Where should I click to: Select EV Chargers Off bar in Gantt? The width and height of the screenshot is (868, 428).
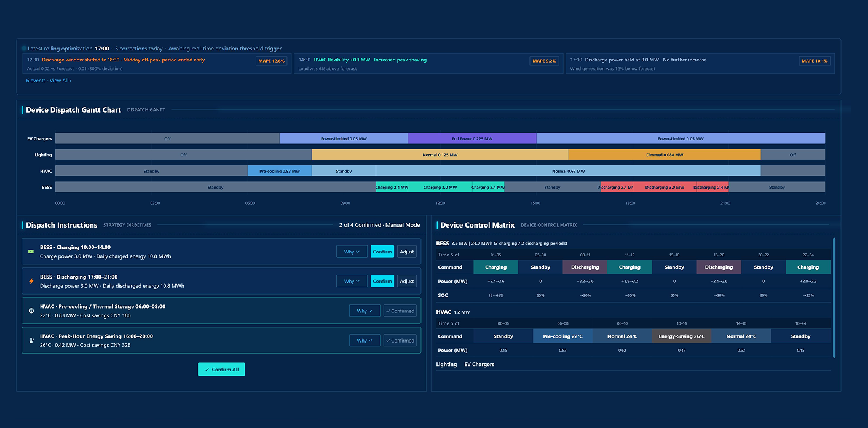pyautogui.click(x=167, y=139)
